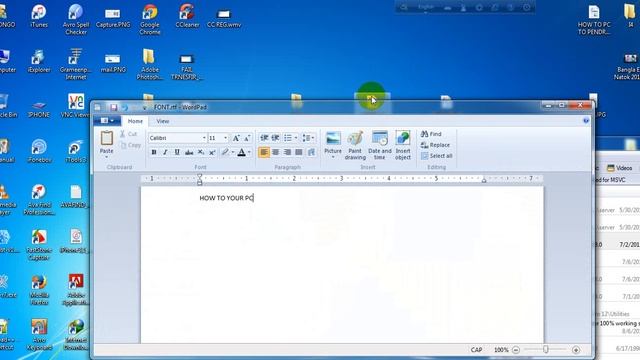The width and height of the screenshot is (640, 360).
Task: Open the WordPad application menu button
Action: click(107, 121)
